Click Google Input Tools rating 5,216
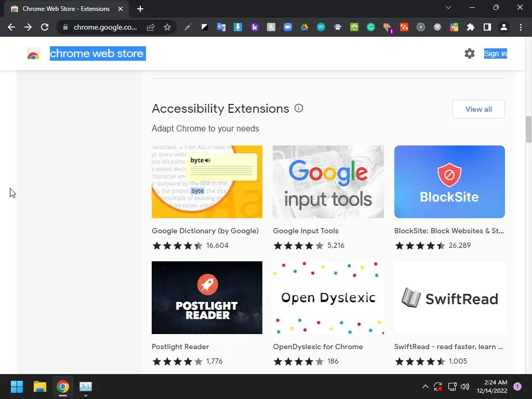Viewport: 532px width, 399px height. (x=336, y=245)
